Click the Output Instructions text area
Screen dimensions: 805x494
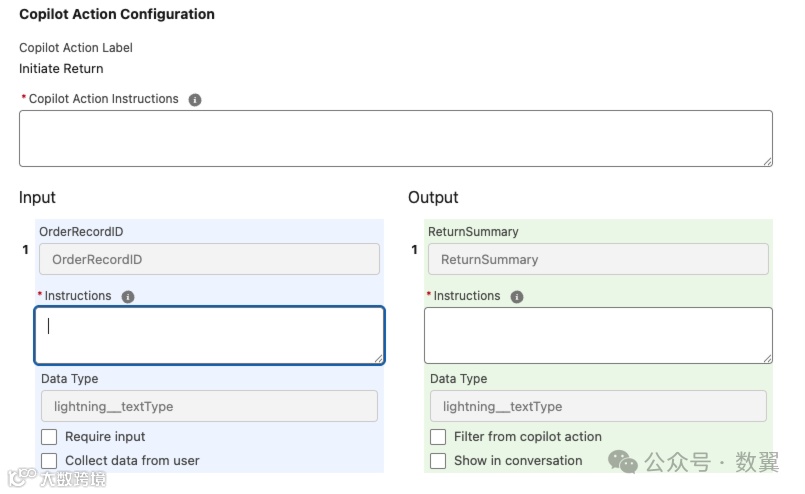pos(598,335)
